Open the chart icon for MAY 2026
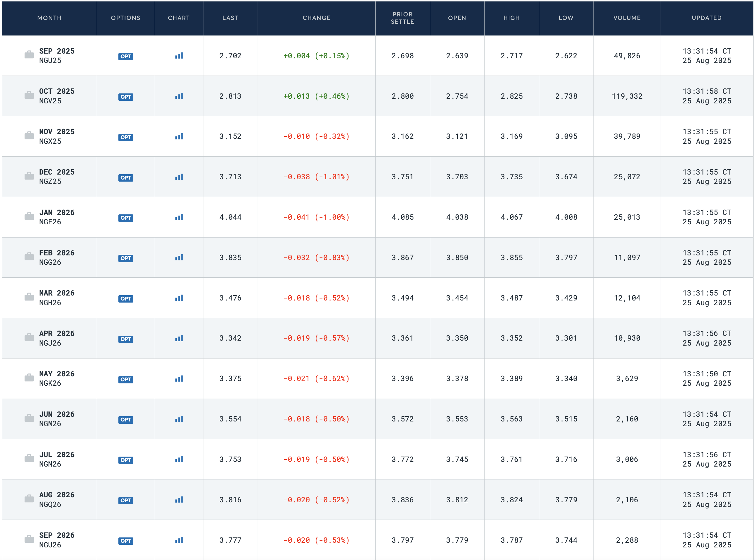755x560 pixels. coord(179,379)
